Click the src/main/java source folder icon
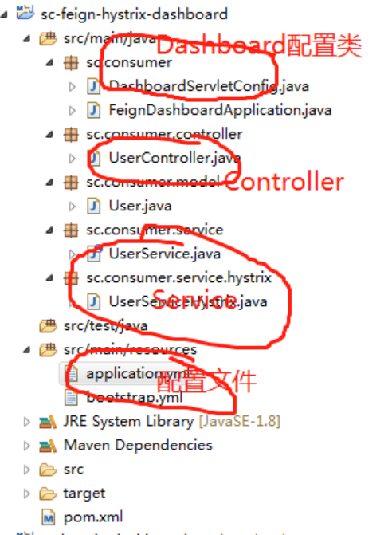 click(48, 38)
